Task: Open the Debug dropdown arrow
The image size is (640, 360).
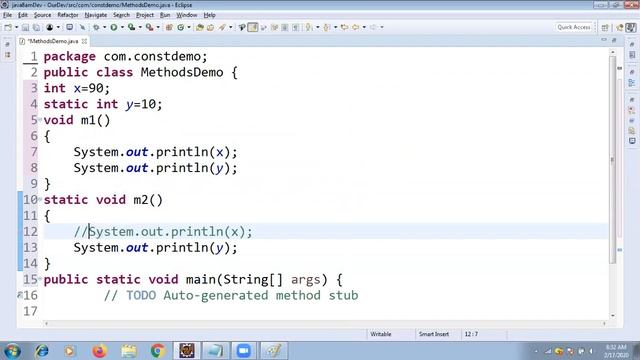Action: point(104,27)
